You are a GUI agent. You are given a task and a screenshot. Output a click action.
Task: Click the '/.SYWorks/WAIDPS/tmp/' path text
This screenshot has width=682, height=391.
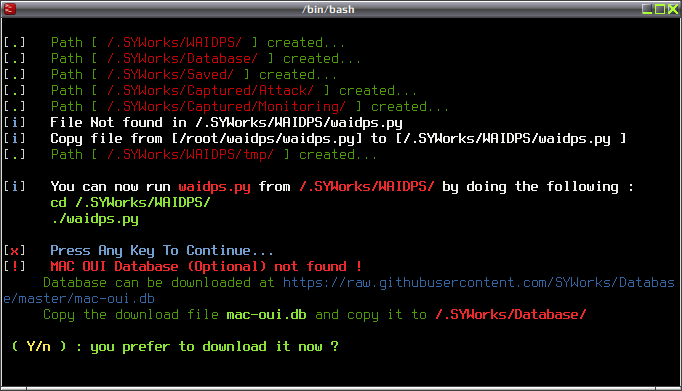tap(191, 155)
